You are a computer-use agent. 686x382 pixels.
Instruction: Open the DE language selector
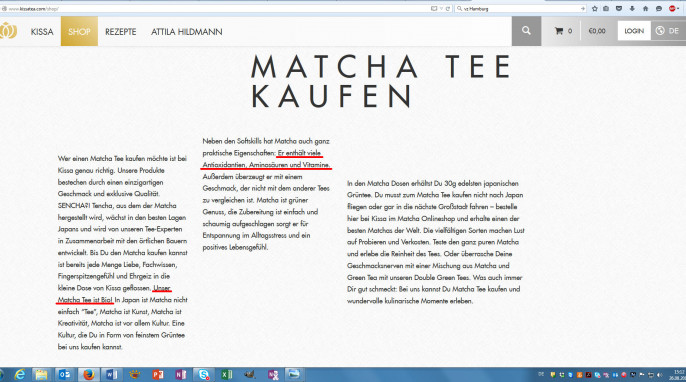point(668,31)
